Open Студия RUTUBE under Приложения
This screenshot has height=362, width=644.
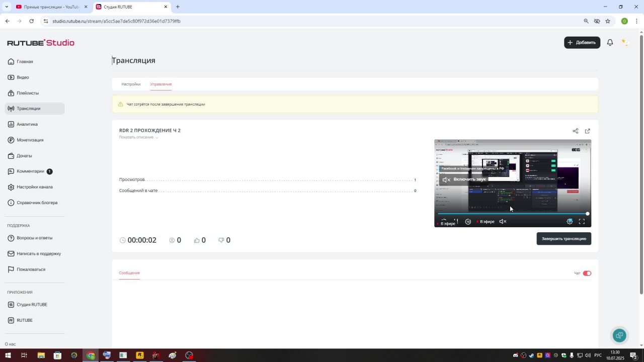[28, 305]
